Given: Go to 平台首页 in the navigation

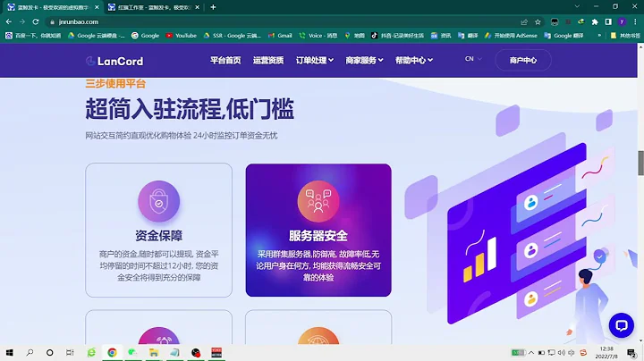Looking at the screenshot, I should coord(225,60).
